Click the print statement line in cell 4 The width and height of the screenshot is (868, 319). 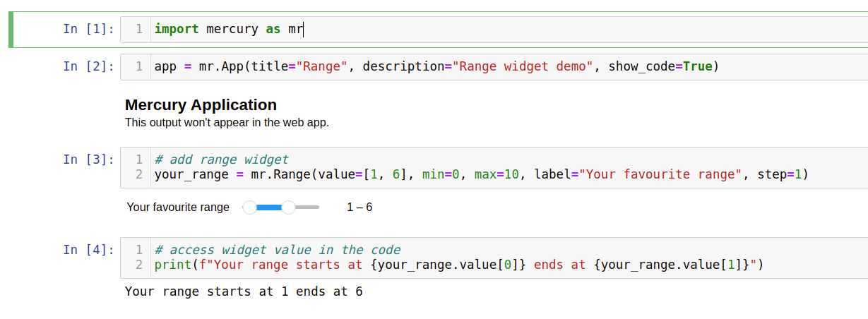click(x=459, y=265)
